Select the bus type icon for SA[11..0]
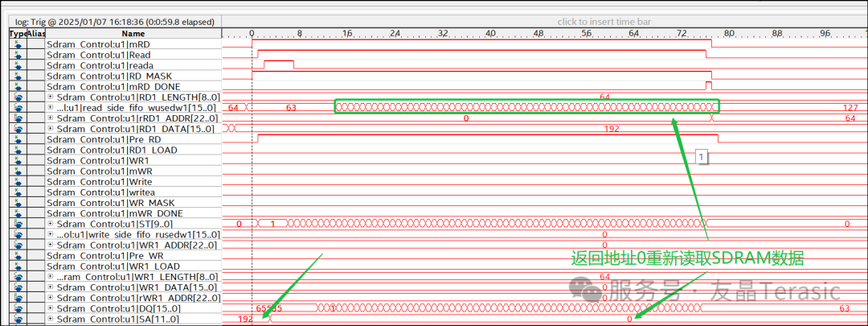 pos(17,319)
